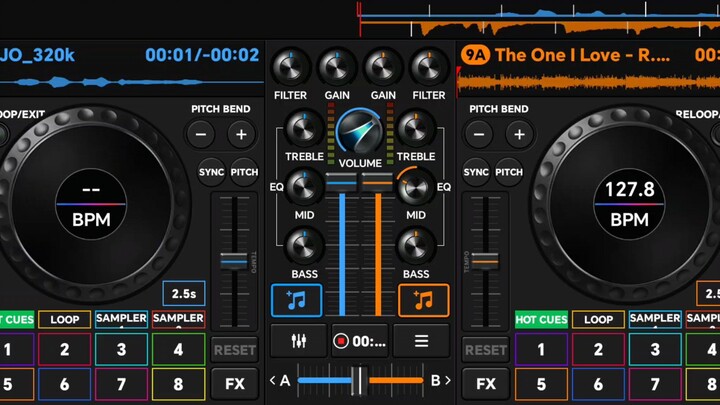Click the left deck tempo slider handle

[x=234, y=261]
